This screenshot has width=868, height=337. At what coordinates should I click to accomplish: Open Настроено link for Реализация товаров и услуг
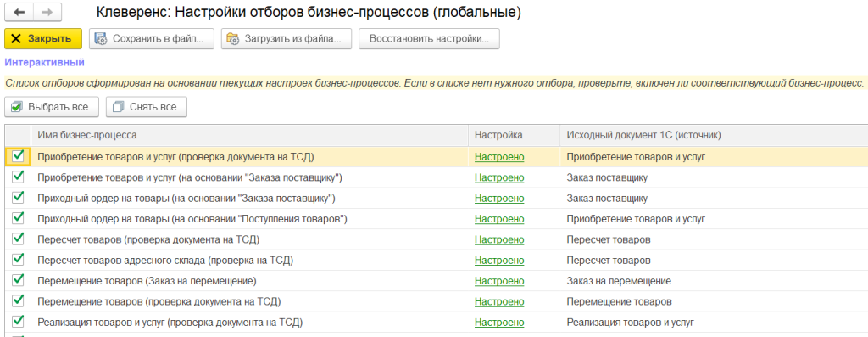[499, 323]
